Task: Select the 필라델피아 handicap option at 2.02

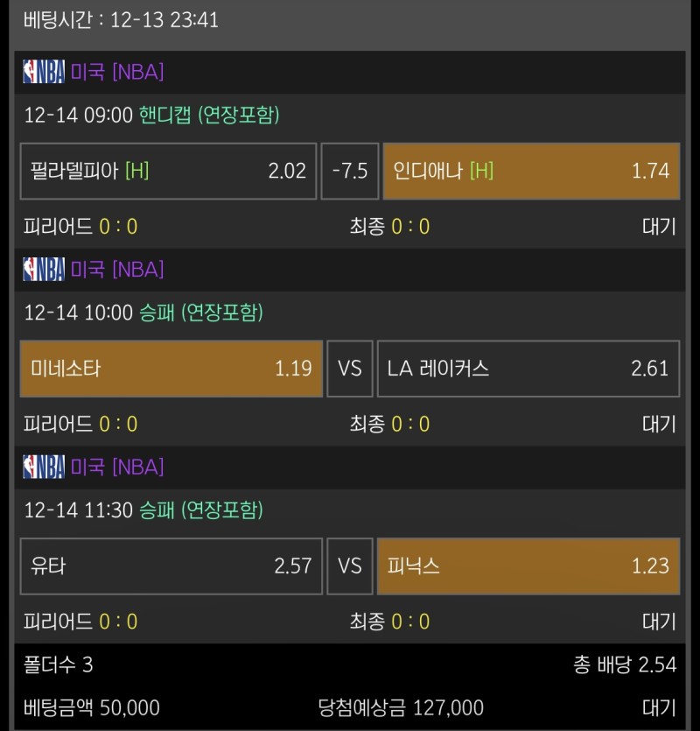Action: [168, 171]
